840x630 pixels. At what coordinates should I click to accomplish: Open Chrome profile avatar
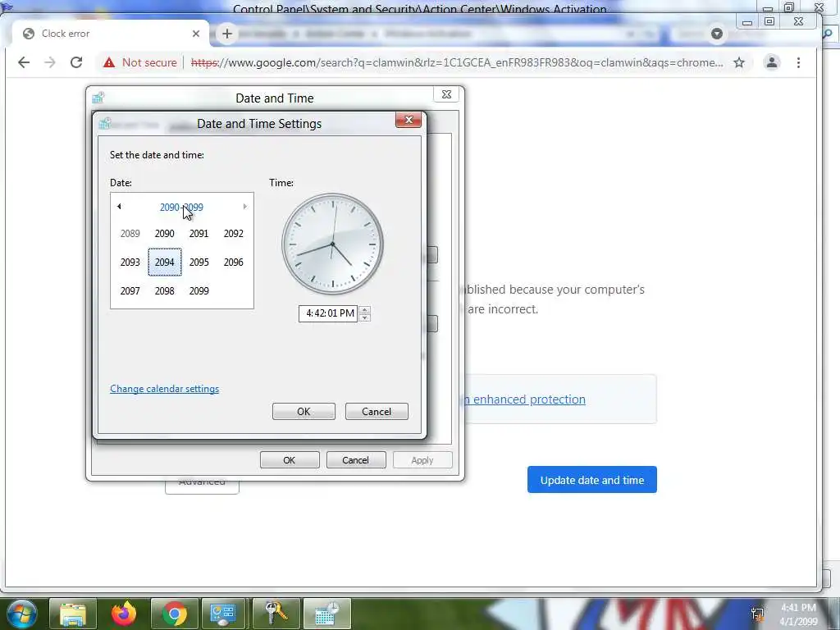click(771, 62)
